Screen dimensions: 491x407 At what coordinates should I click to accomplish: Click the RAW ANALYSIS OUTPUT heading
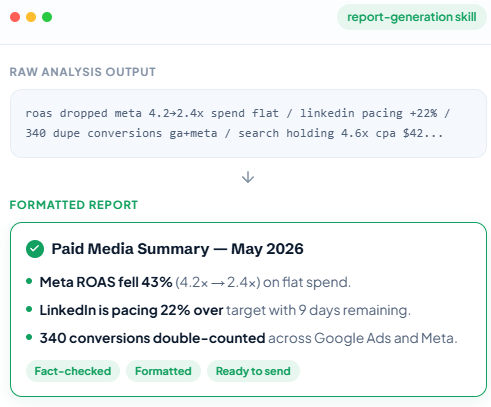83,72
